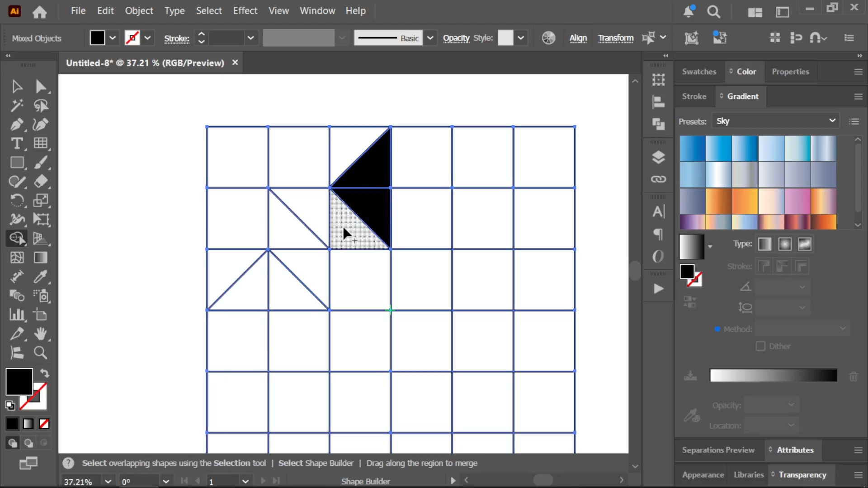Select the Scale tool
Viewport: 868px width, 488px height.
[x=41, y=201]
